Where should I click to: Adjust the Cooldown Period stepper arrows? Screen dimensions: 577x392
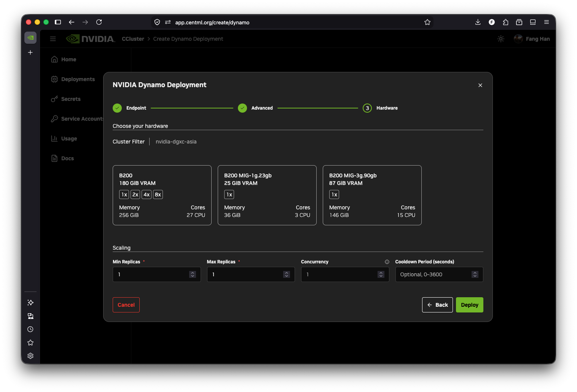(475, 274)
